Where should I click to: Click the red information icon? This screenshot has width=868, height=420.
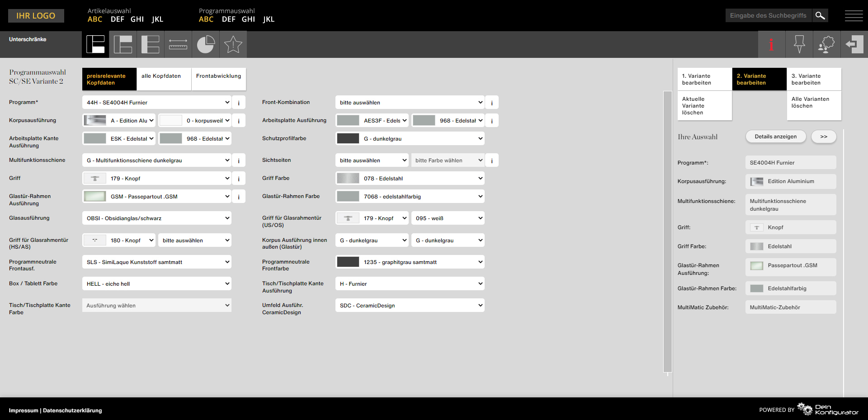tap(771, 44)
